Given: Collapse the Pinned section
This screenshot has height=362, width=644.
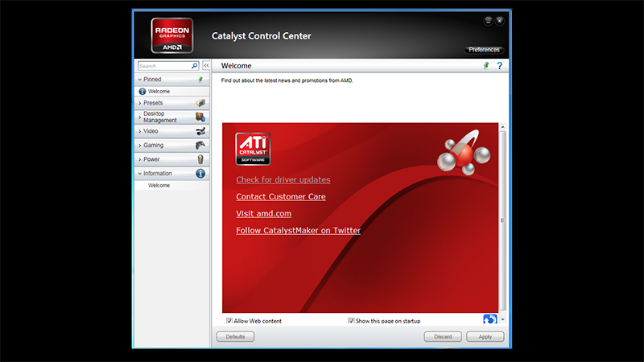Looking at the screenshot, I should pyautogui.click(x=139, y=79).
